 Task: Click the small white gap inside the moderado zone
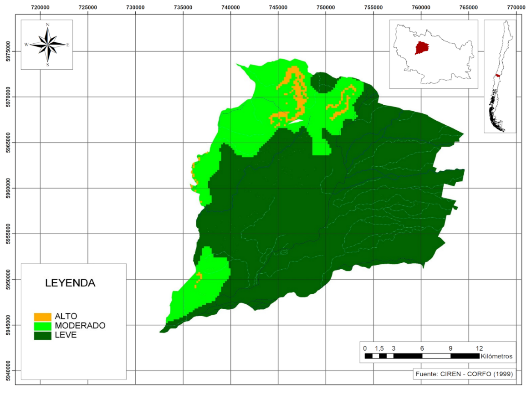click(295, 122)
